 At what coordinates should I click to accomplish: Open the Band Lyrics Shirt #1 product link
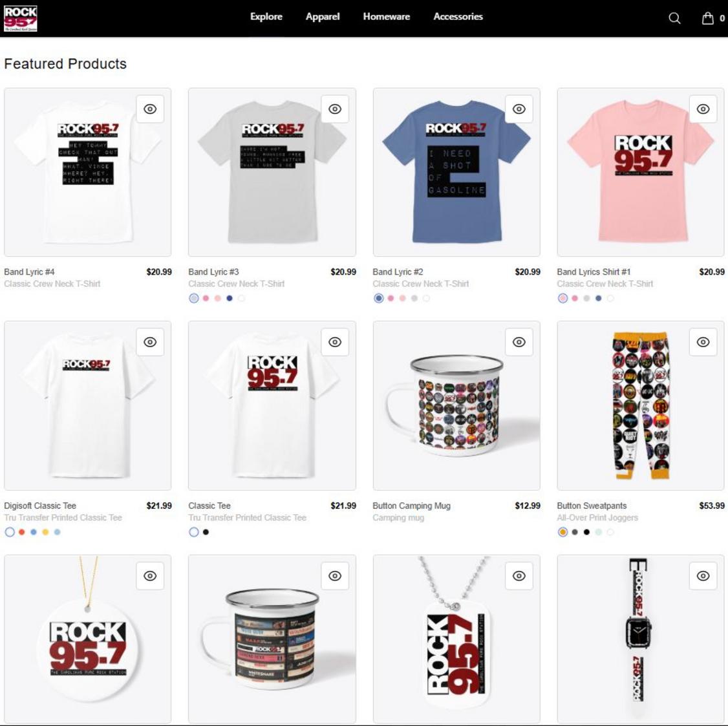594,272
